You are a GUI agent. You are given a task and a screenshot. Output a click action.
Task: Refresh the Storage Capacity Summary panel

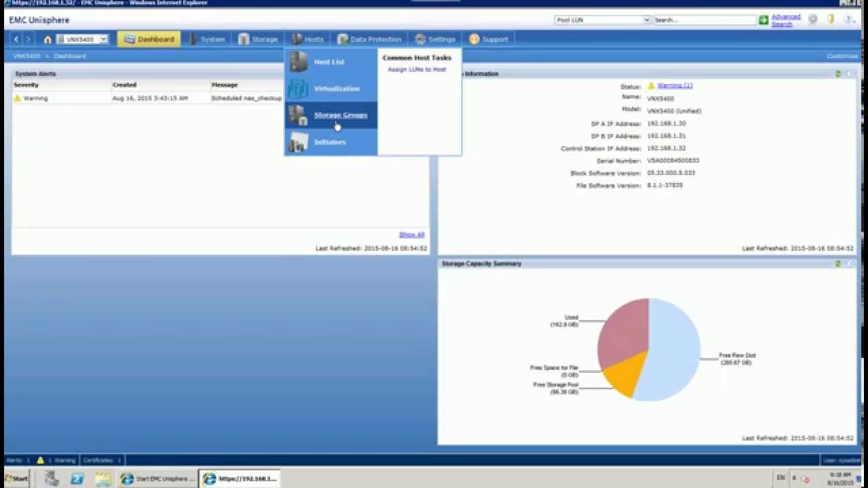coord(838,264)
